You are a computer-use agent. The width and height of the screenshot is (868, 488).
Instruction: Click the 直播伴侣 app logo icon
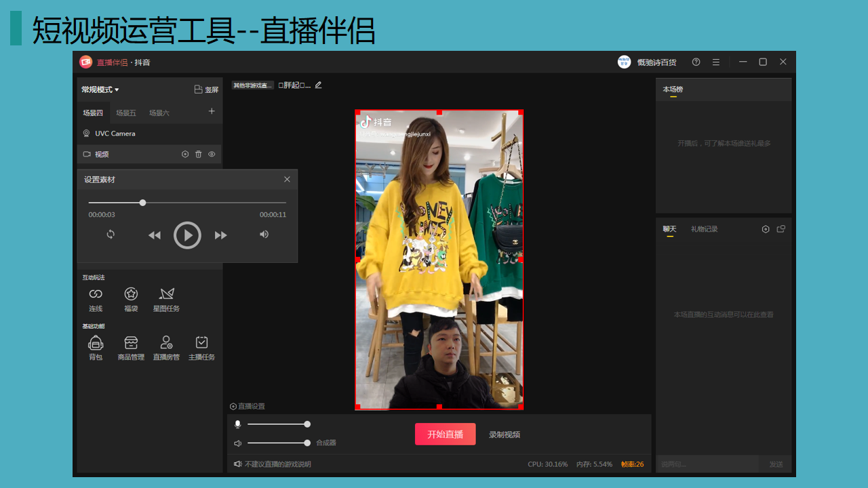[85, 62]
